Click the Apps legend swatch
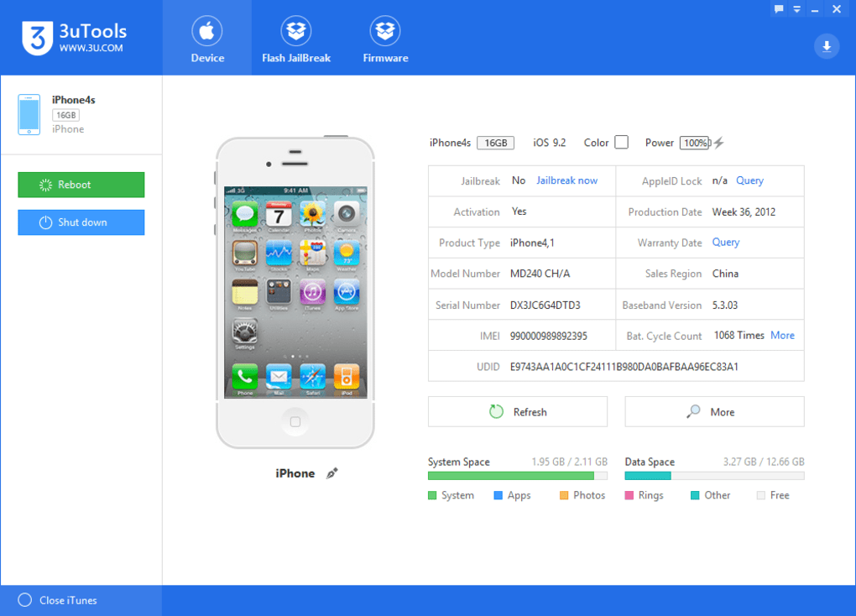Viewport: 856px width, 616px height. click(498, 495)
